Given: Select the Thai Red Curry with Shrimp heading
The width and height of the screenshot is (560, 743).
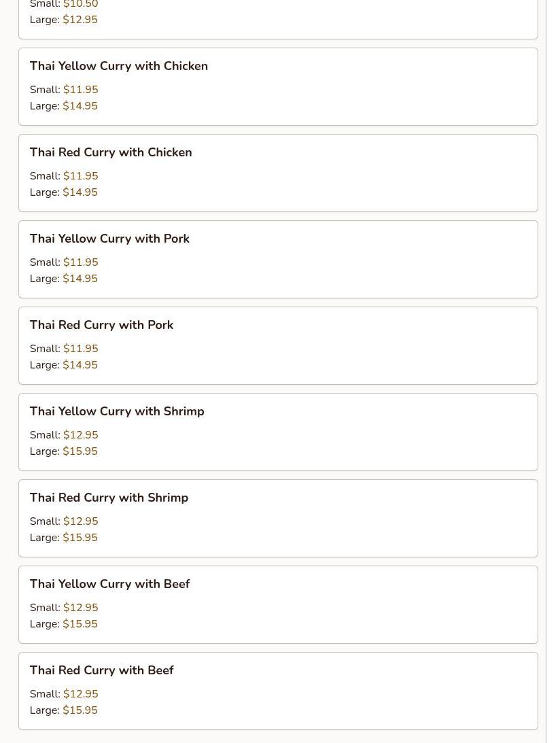Looking at the screenshot, I should click(109, 498).
